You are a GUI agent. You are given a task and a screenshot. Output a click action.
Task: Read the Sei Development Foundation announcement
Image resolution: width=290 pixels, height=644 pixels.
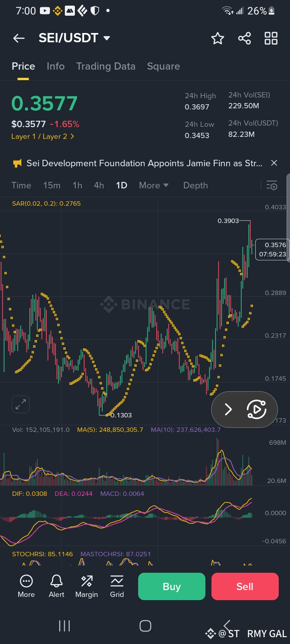(144, 163)
